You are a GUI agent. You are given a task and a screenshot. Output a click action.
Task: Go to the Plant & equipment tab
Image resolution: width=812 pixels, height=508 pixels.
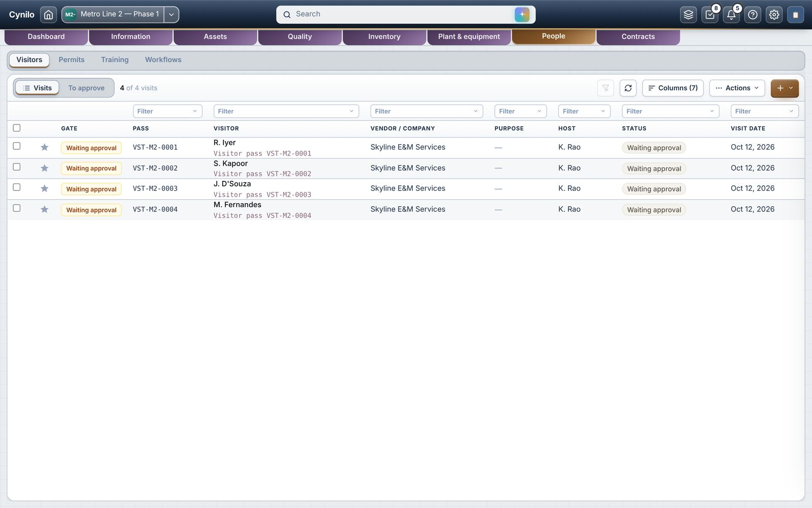click(469, 37)
